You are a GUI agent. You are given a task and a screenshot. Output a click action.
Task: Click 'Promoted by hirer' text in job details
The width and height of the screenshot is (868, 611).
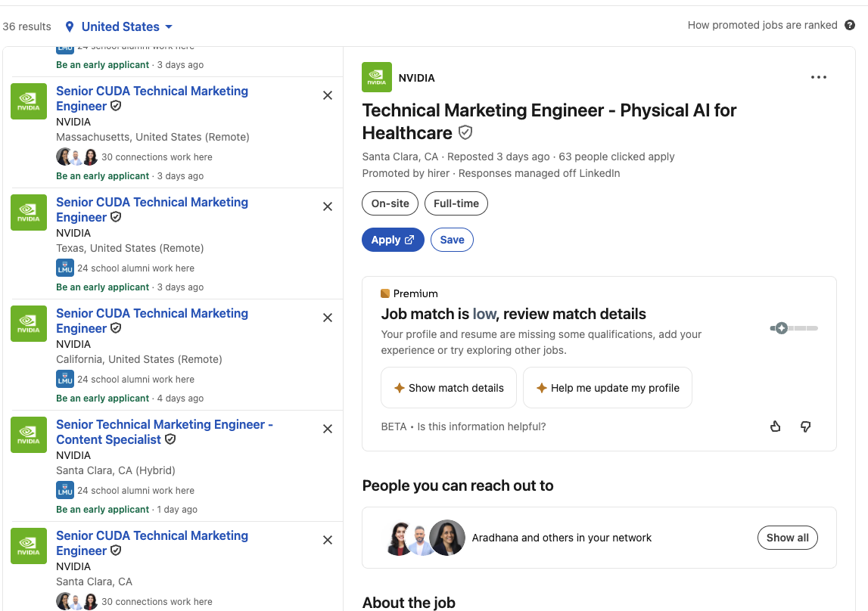[406, 173]
